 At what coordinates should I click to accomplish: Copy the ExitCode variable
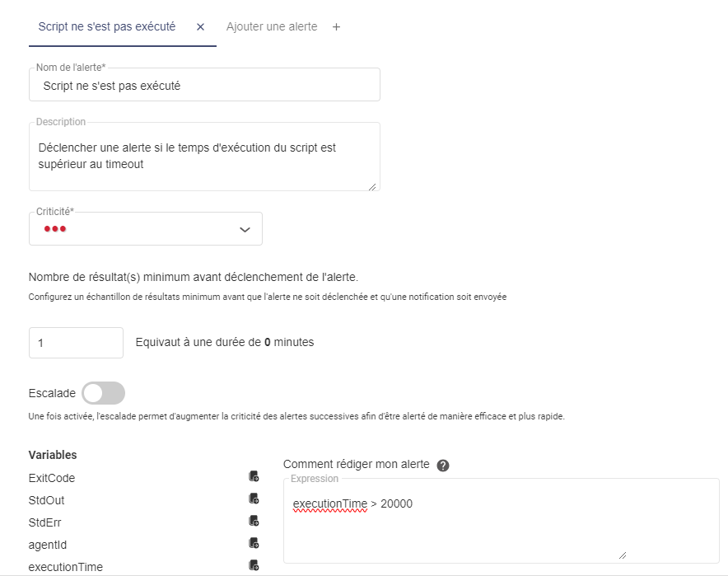click(x=254, y=476)
